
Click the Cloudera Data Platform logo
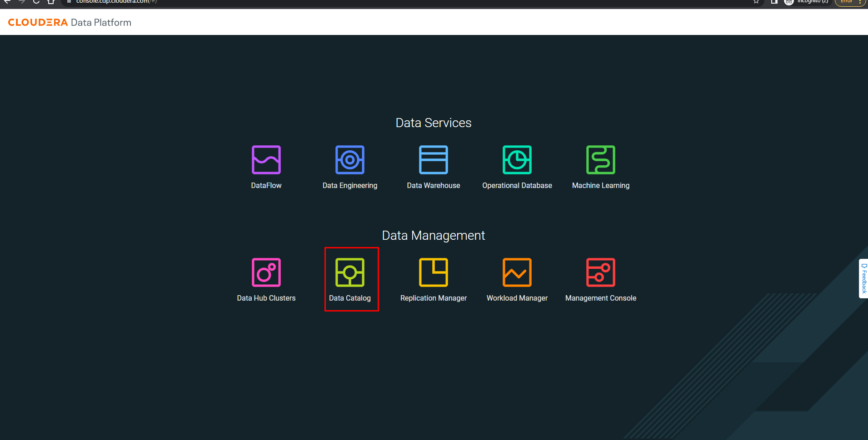[70, 22]
